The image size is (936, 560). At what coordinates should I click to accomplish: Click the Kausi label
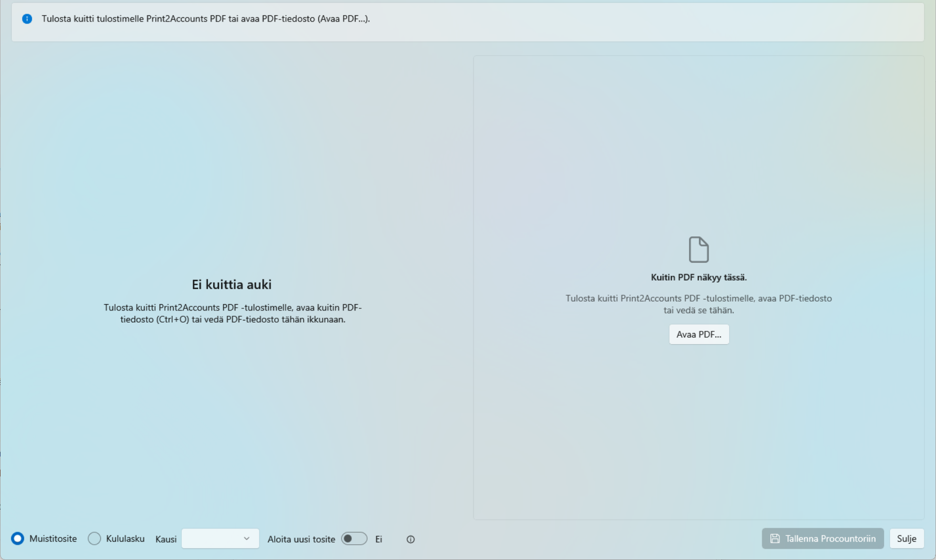pos(166,539)
